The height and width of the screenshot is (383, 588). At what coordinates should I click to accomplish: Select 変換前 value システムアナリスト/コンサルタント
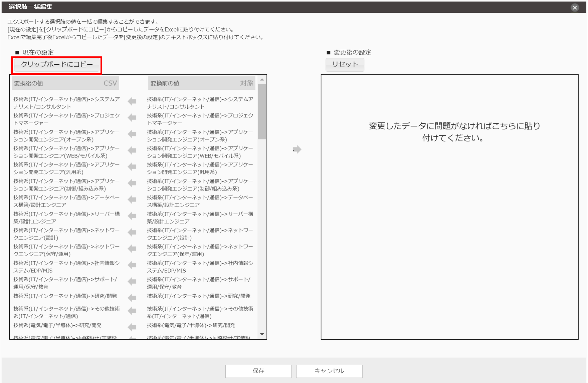(x=200, y=103)
